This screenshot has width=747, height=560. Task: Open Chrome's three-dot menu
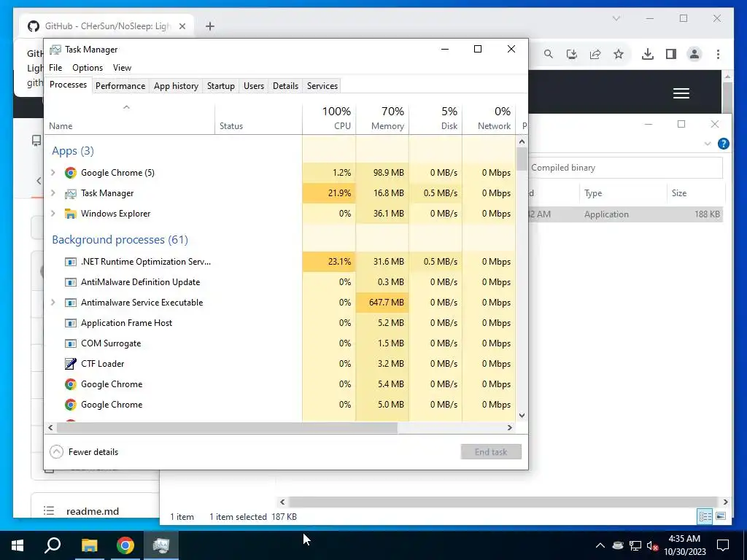pos(718,54)
